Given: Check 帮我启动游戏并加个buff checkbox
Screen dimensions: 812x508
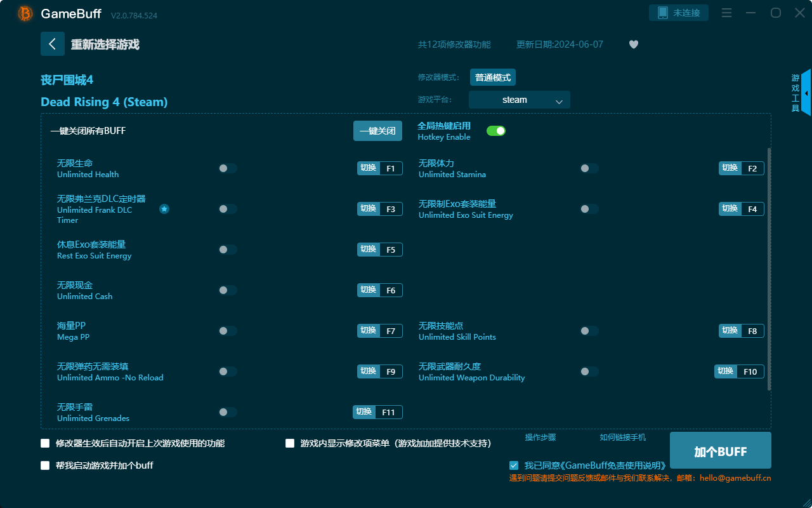Looking at the screenshot, I should (45, 465).
